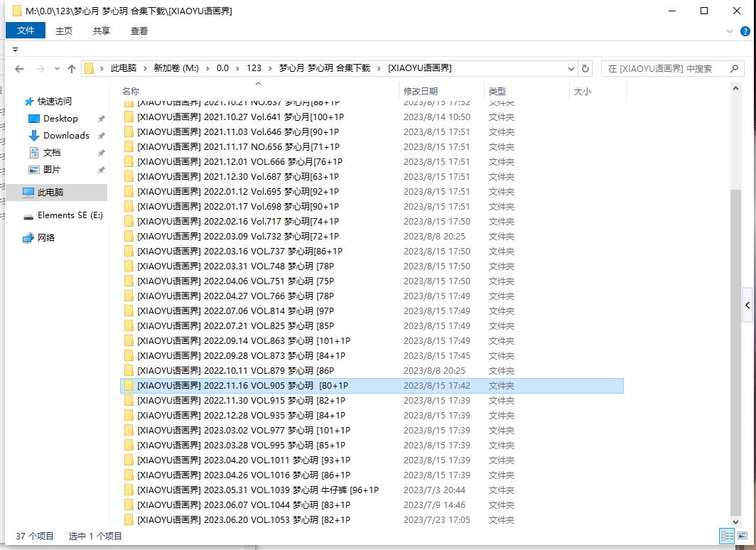This screenshot has width=756, height=550.
Task: Open the 文件 menu tab
Action: [x=26, y=31]
